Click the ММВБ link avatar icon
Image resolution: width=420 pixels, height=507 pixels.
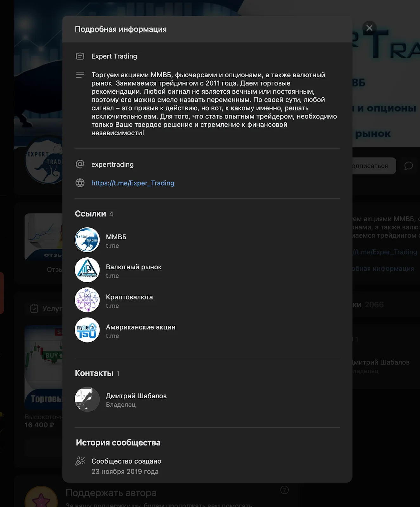(87, 240)
